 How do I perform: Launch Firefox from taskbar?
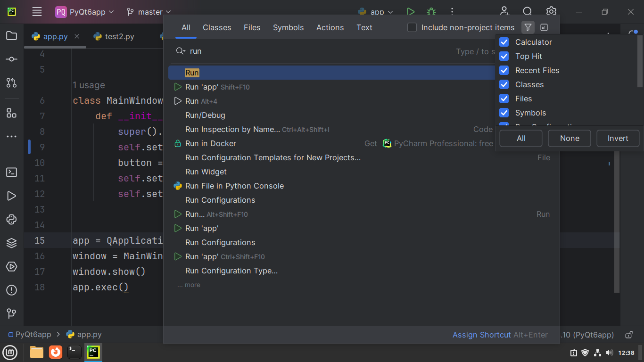coord(56,352)
